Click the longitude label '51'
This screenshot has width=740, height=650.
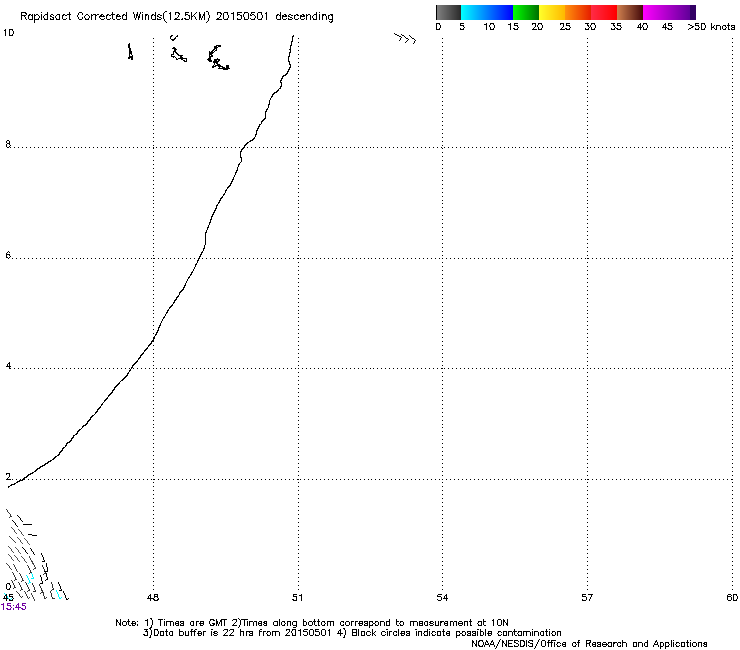click(x=297, y=598)
